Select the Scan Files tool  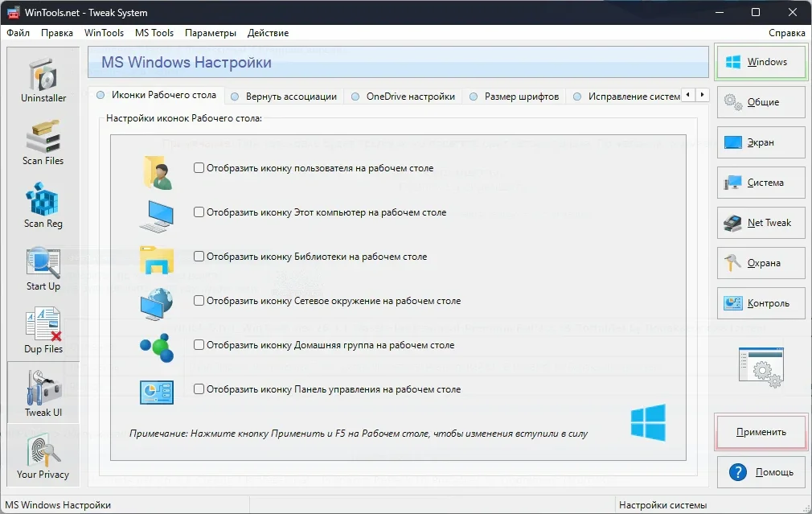[x=43, y=142]
